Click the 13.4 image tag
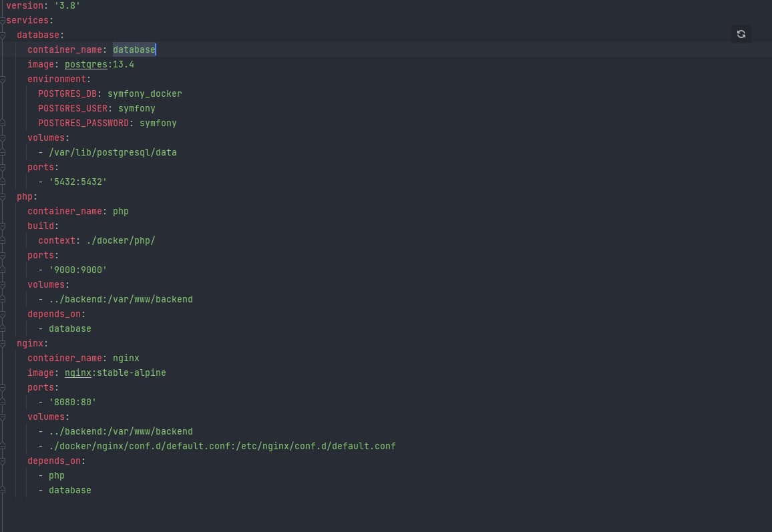 point(123,65)
